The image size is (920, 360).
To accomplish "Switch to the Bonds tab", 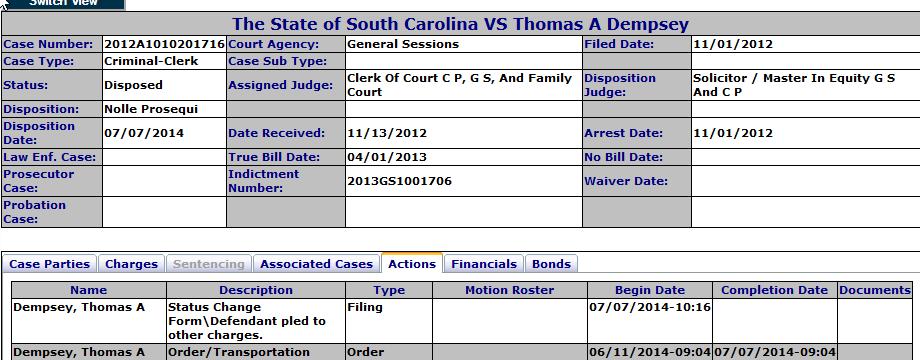I will click(x=552, y=264).
